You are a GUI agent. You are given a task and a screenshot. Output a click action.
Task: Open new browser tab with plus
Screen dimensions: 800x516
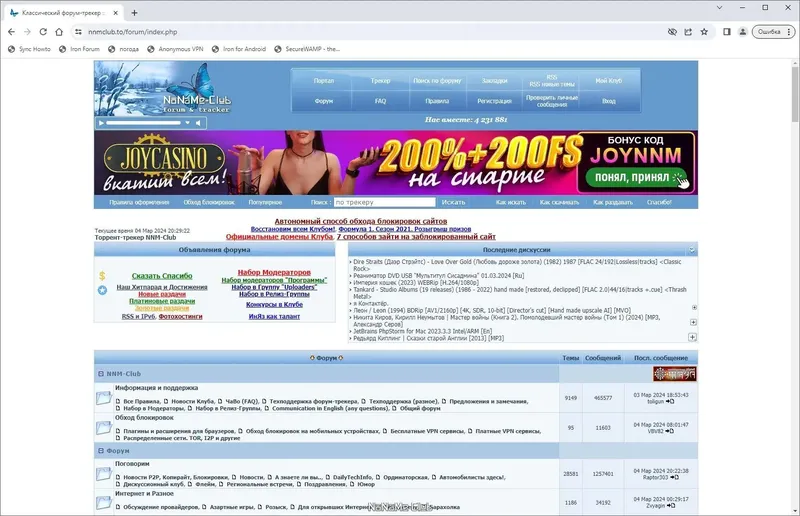tap(134, 13)
